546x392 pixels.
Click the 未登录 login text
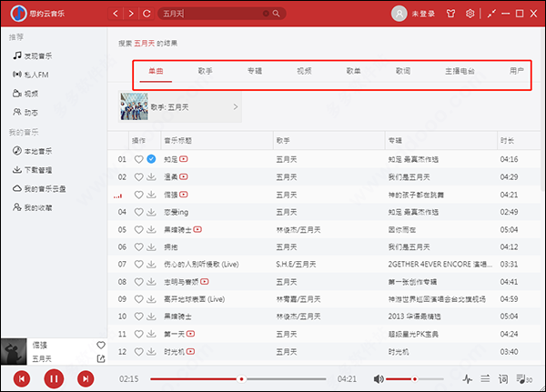coord(423,14)
